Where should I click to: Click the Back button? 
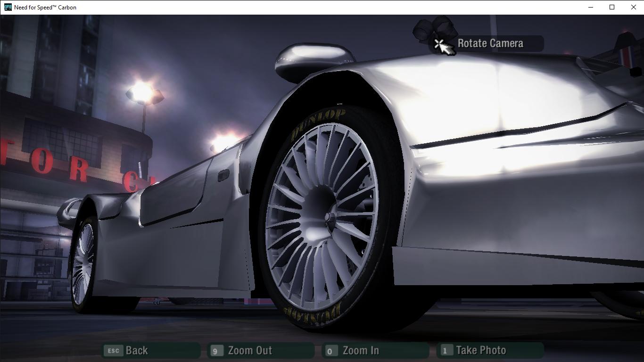(x=151, y=351)
